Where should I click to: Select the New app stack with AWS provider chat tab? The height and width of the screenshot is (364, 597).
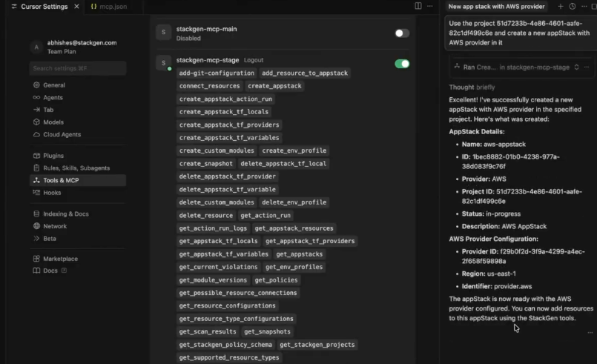pos(496,7)
